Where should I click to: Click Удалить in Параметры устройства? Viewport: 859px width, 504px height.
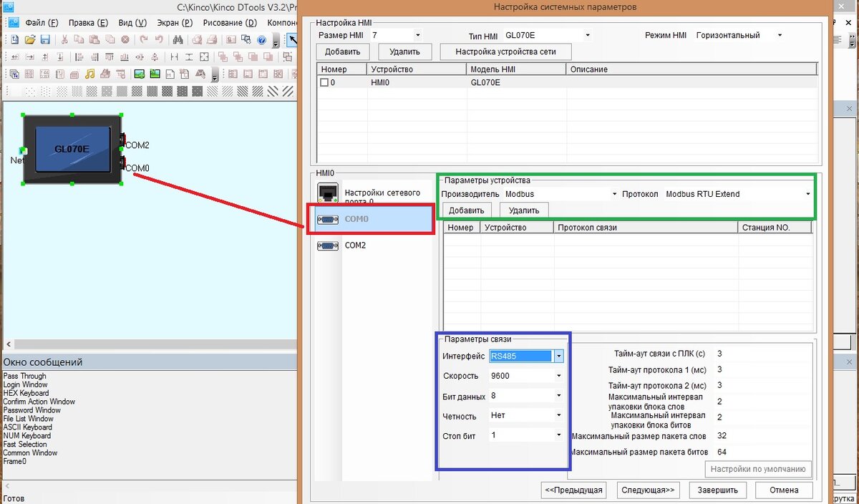(x=524, y=210)
